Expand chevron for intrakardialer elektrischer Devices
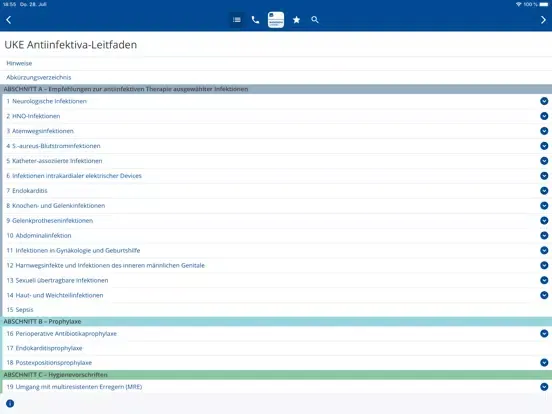The height and width of the screenshot is (414, 552). pyautogui.click(x=544, y=176)
